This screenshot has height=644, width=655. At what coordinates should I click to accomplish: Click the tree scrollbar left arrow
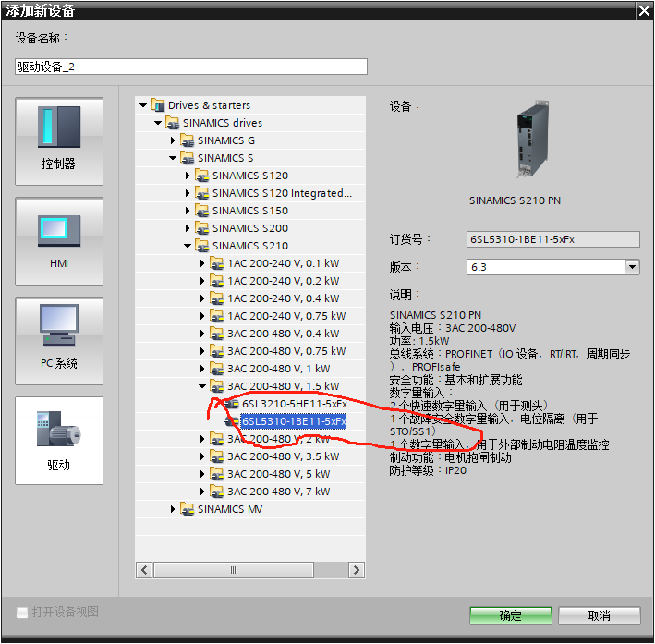click(x=144, y=570)
